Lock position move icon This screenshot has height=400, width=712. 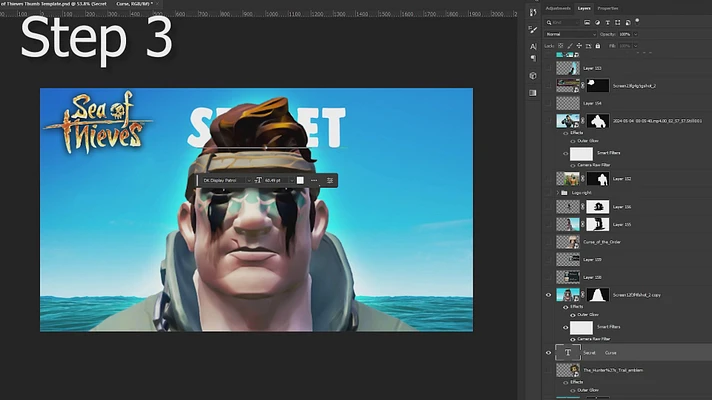[x=579, y=46]
